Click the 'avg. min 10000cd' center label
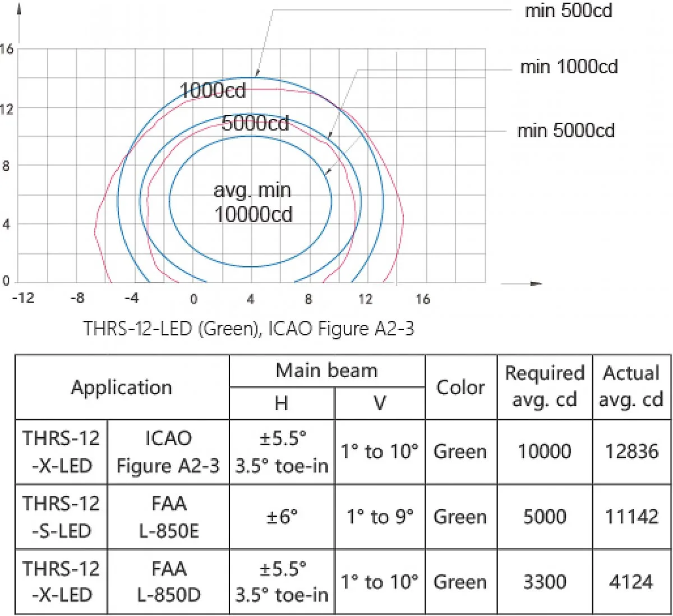Viewport: 673px width, 616px height. [x=253, y=202]
